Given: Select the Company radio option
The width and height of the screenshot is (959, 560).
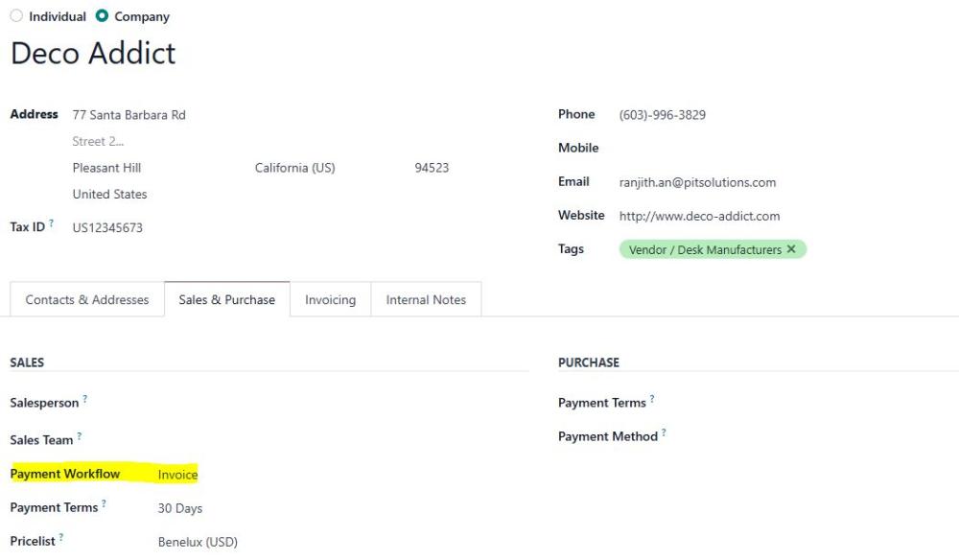Looking at the screenshot, I should pos(103,16).
